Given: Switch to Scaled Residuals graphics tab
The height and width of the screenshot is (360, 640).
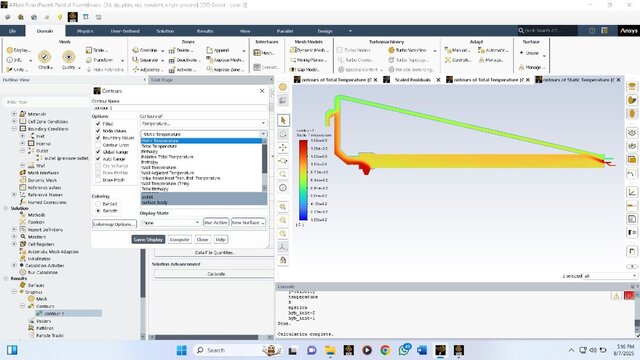Looking at the screenshot, I should [413, 80].
